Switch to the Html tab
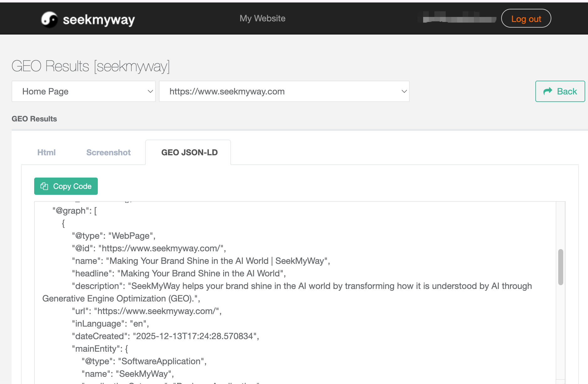This screenshot has height=384, width=588. [x=46, y=152]
